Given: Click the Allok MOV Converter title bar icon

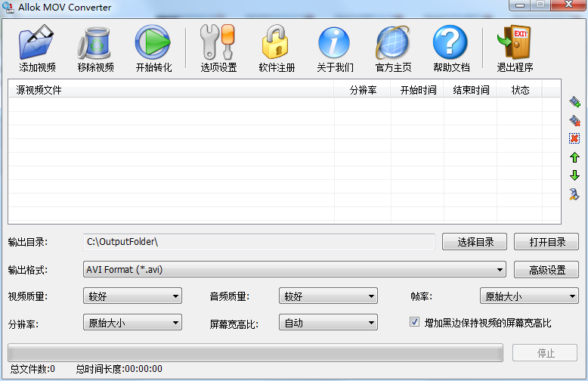Looking at the screenshot, I should click(8, 7).
